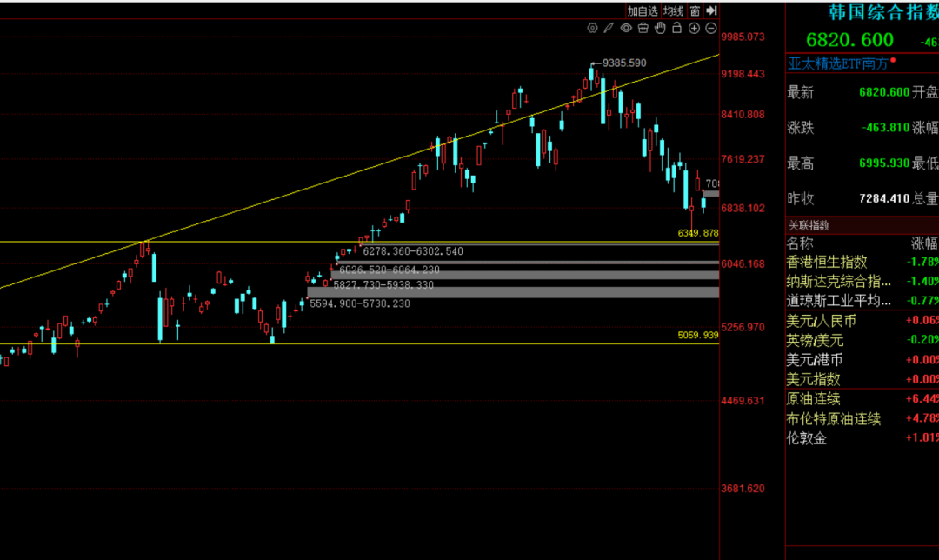Open the toolbox icon
939x560 pixels.
point(643,28)
